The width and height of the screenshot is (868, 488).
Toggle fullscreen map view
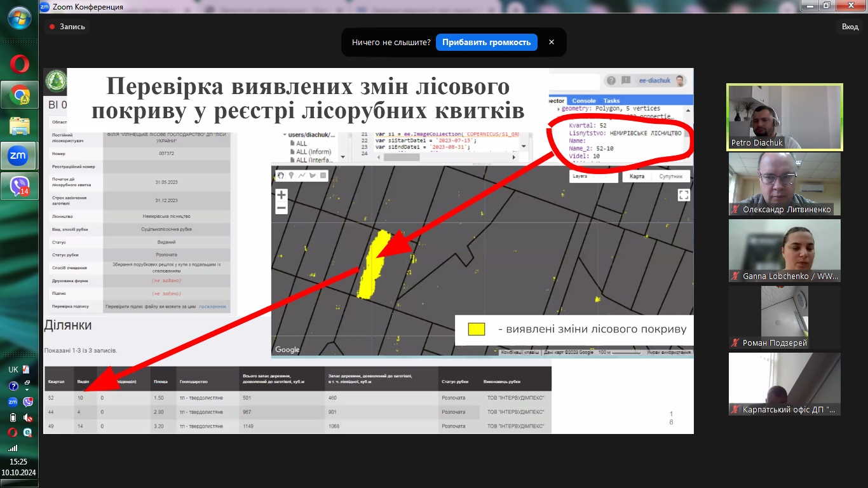tap(684, 195)
